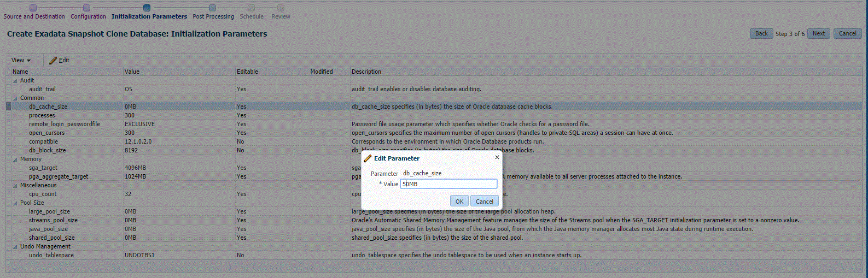Select Review step
The image size is (868, 278).
click(281, 16)
